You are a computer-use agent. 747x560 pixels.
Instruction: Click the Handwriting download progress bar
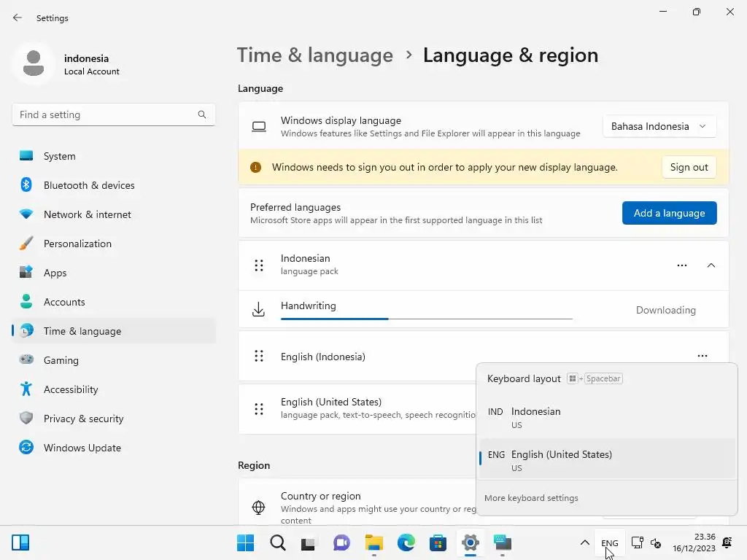(x=426, y=319)
